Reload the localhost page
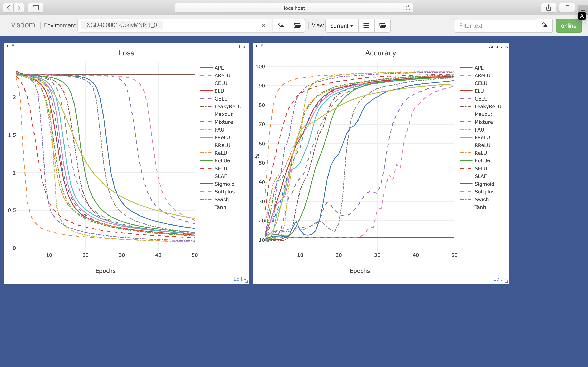The image size is (588, 367). [408, 8]
